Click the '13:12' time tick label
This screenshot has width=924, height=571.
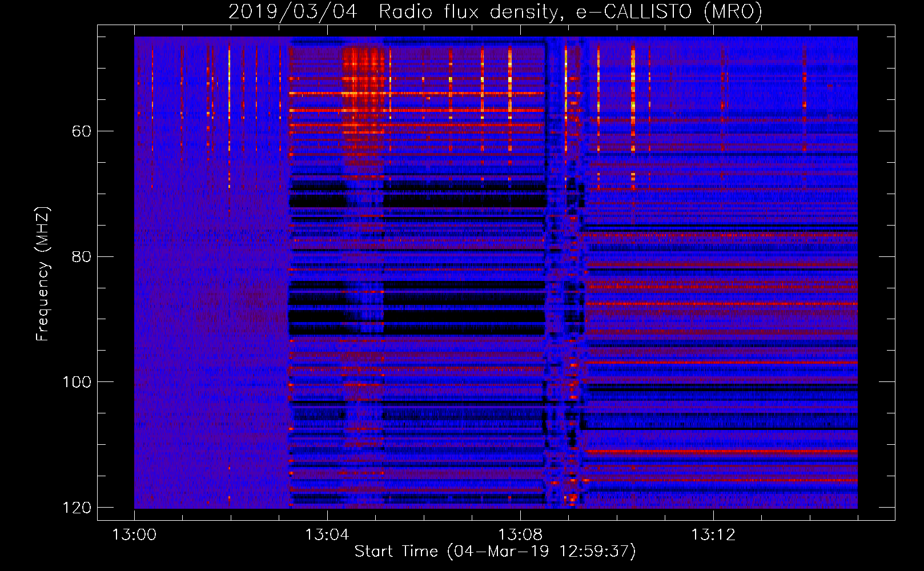(713, 535)
